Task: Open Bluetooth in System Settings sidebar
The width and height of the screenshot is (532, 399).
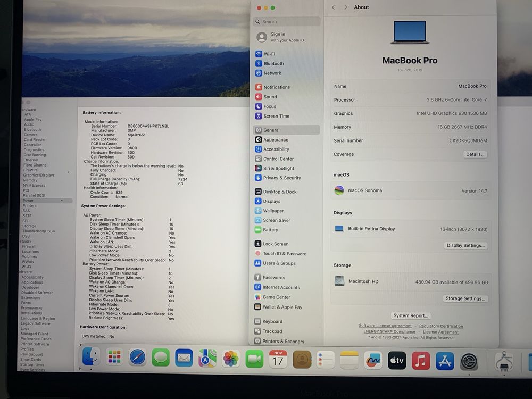Action: [270, 63]
